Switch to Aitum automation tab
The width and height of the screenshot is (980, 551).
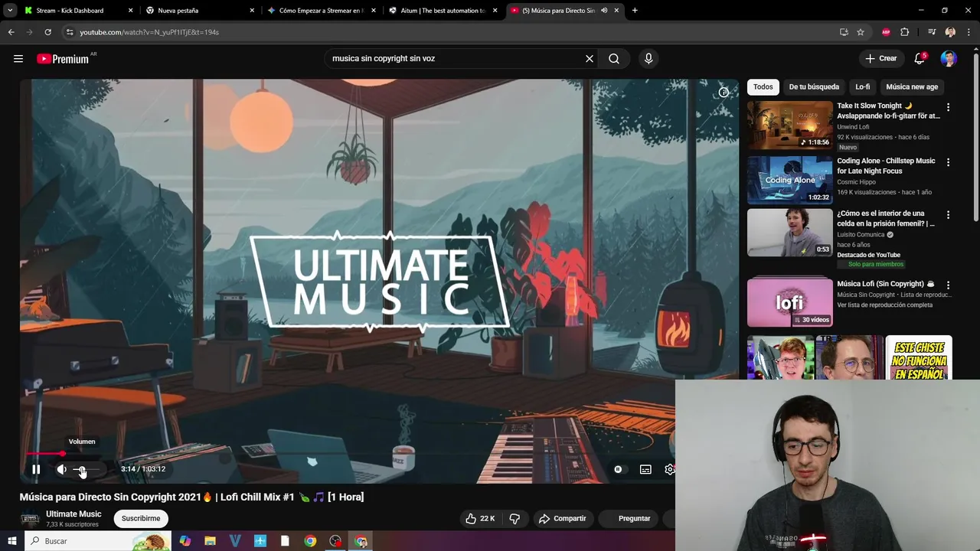[x=443, y=11]
